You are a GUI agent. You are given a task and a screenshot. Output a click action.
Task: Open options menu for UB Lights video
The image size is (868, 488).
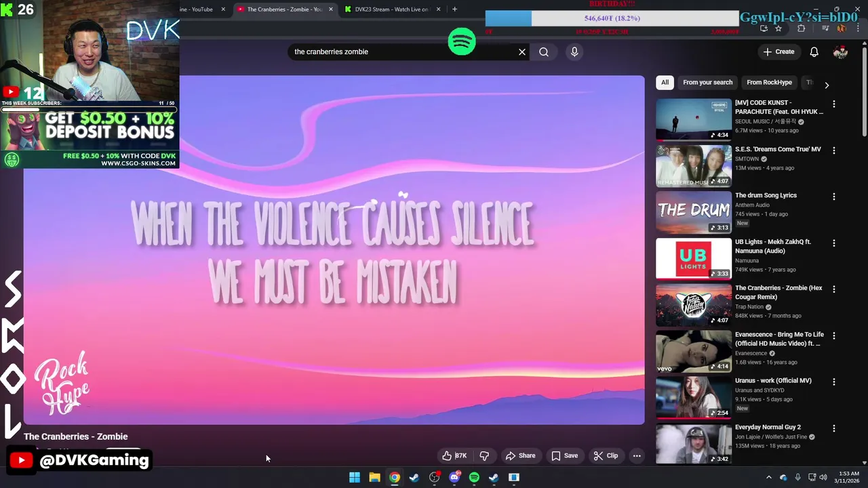click(x=834, y=243)
